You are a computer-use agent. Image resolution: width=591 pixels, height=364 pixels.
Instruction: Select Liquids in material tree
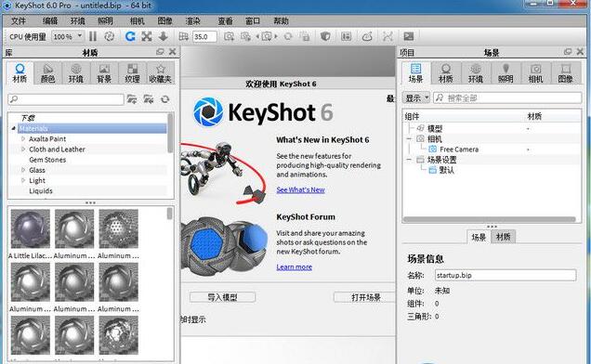click(41, 191)
